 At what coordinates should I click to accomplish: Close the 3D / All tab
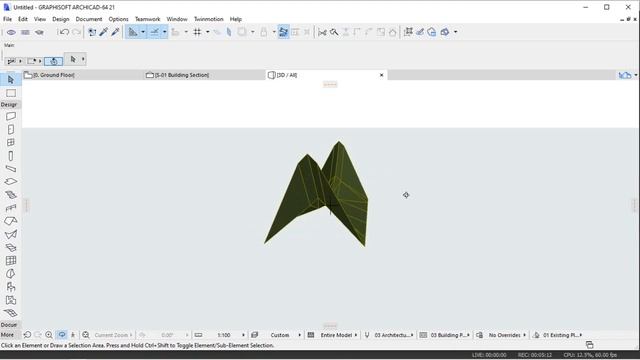pos(381,75)
